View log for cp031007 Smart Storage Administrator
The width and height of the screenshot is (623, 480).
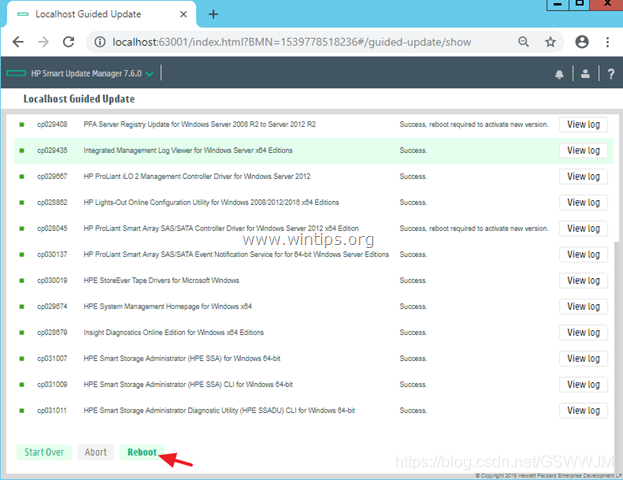583,359
